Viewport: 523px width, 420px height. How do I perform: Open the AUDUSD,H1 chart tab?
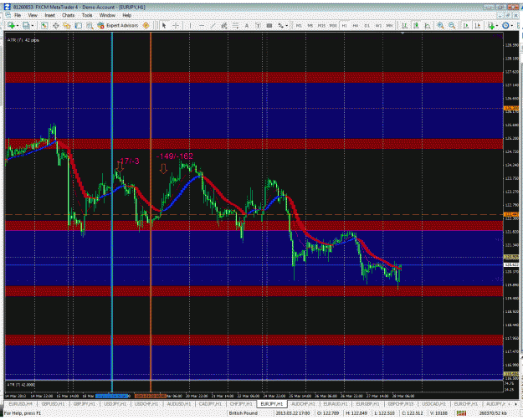click(179, 404)
